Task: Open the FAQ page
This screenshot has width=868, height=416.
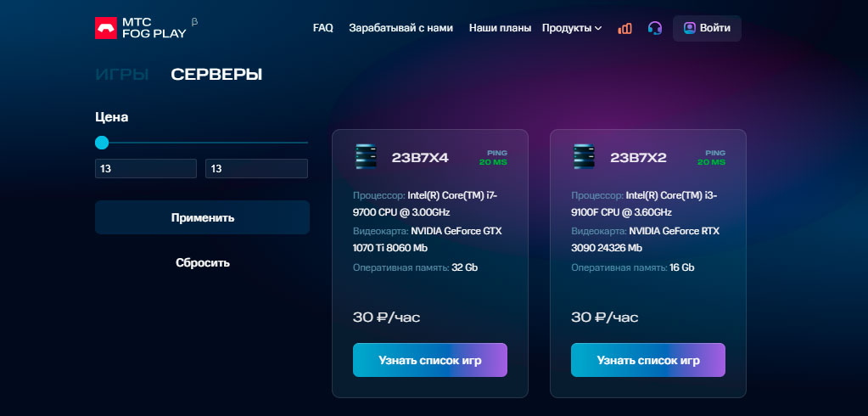Action: click(323, 28)
